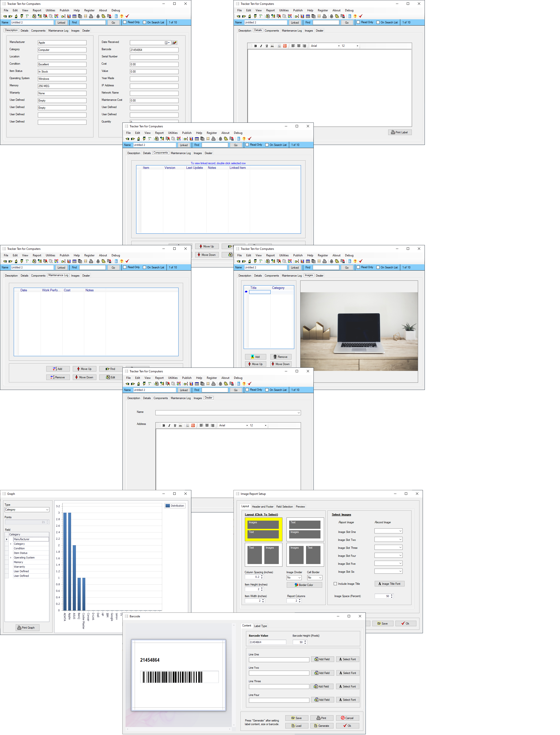Open the Dealer Name dropdown
This screenshot has width=560, height=735.
[x=298, y=413]
